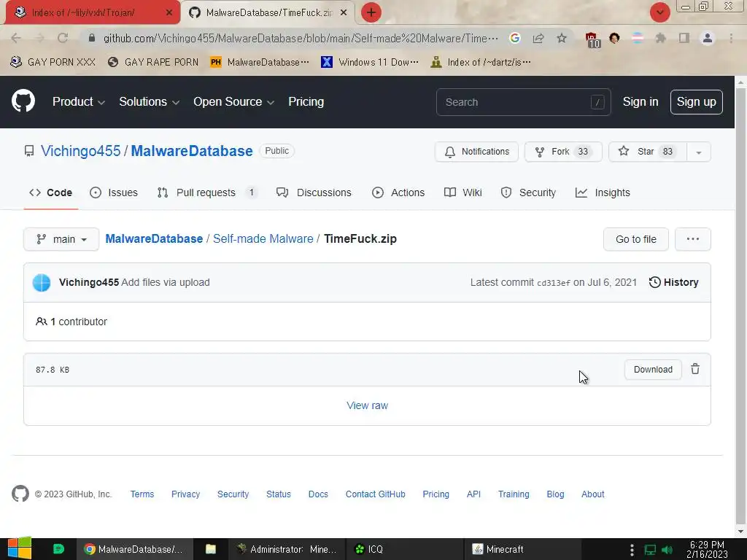
Task: Open File Explorer folder in taskbar
Action: [211, 549]
